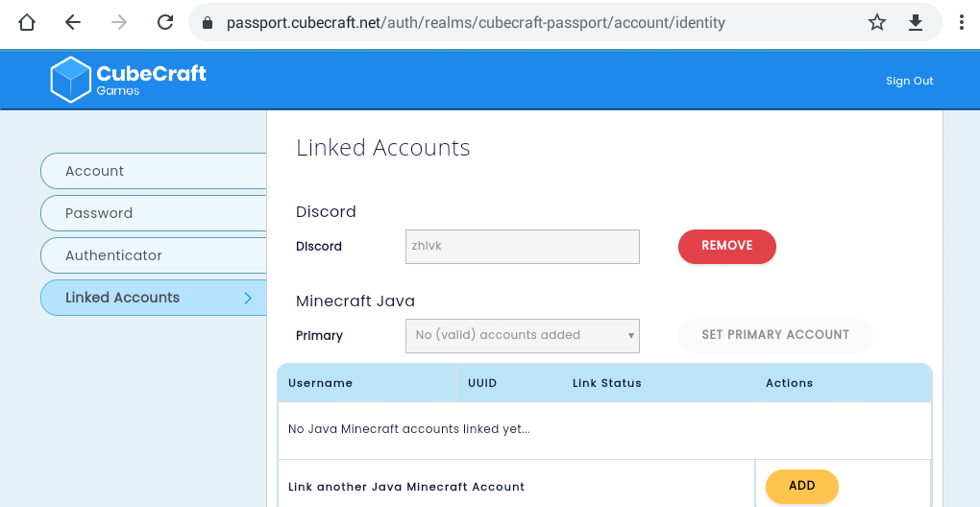Click Set Primary Account button
This screenshot has width=980, height=507.
click(775, 335)
